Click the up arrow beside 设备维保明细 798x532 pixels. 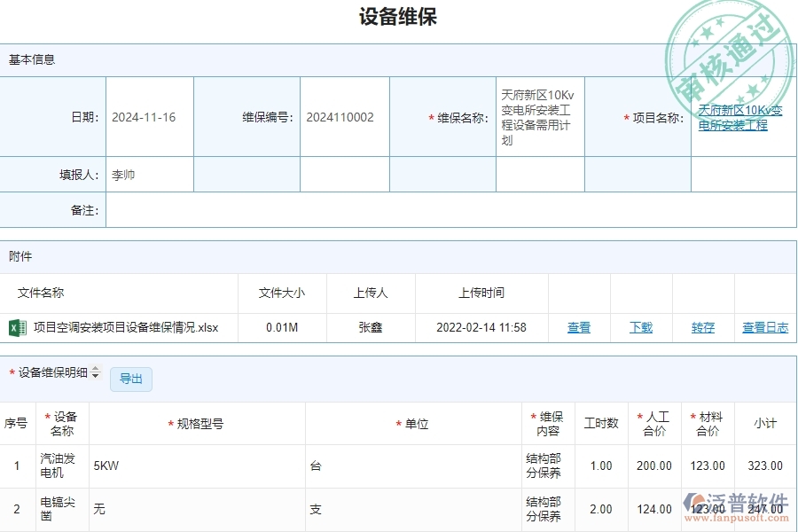96,368
